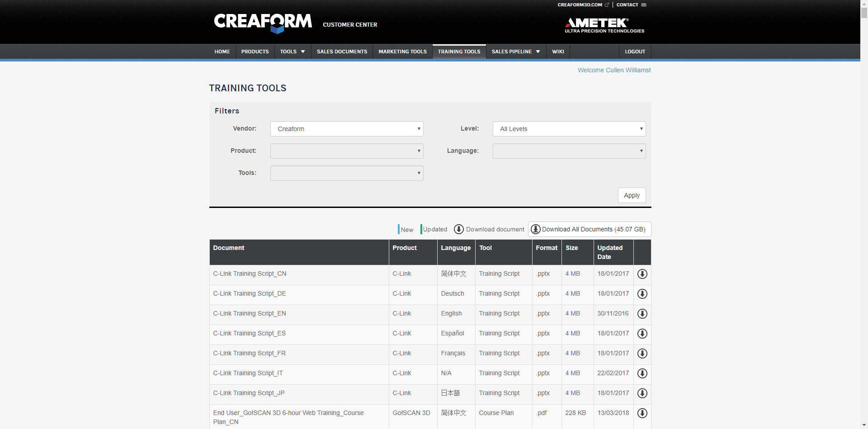Open the Vendor dropdown showing Creaform
868x429 pixels.
coord(347,129)
